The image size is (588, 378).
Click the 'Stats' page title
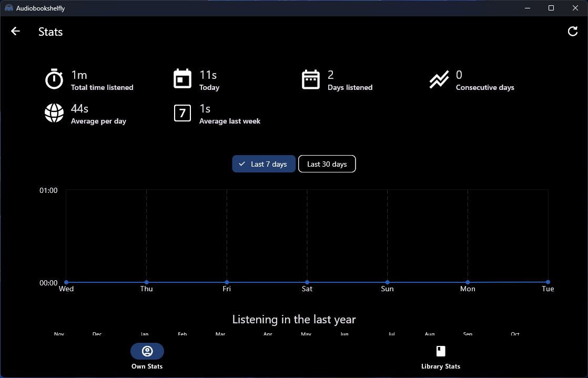point(50,32)
